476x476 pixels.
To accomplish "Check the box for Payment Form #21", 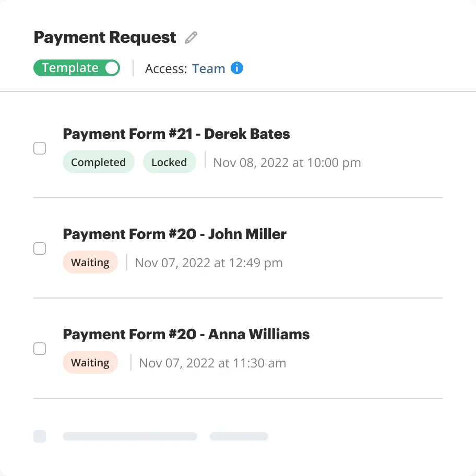I will tap(40, 148).
